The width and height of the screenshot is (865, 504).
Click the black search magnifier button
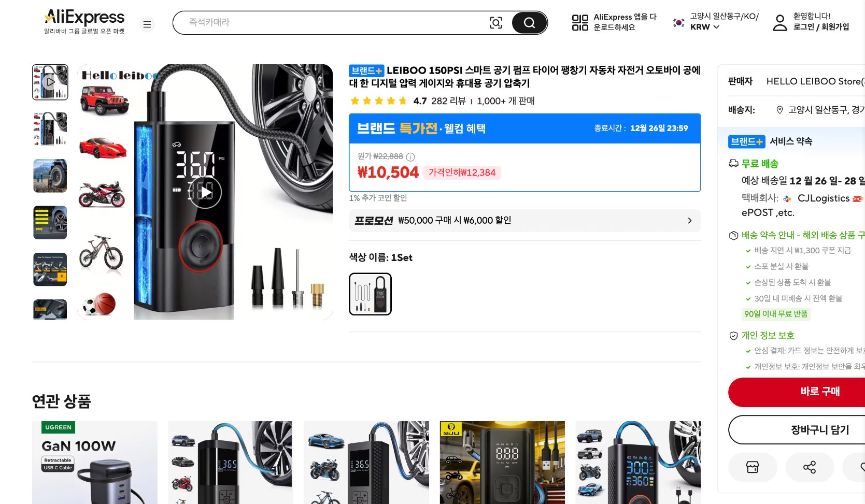click(529, 23)
